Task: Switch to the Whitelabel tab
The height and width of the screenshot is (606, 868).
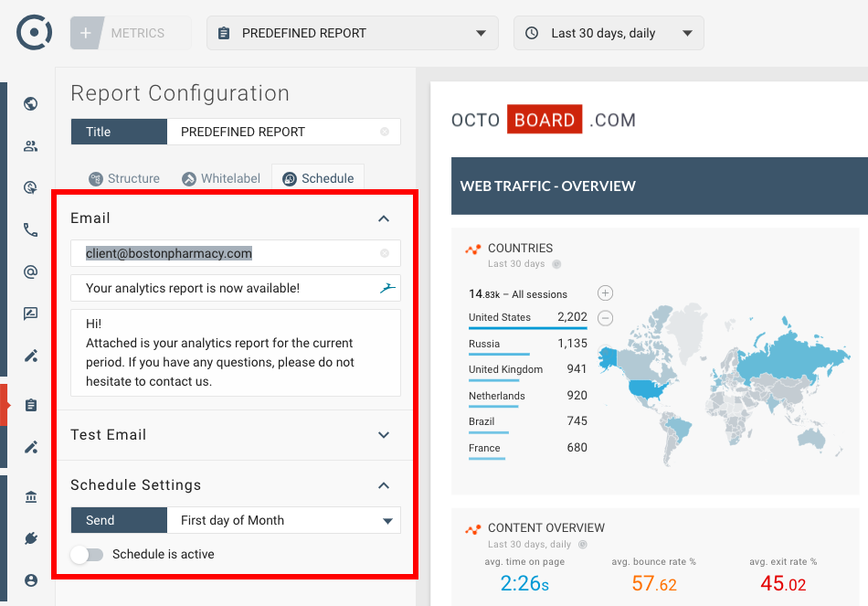Action: click(221, 178)
